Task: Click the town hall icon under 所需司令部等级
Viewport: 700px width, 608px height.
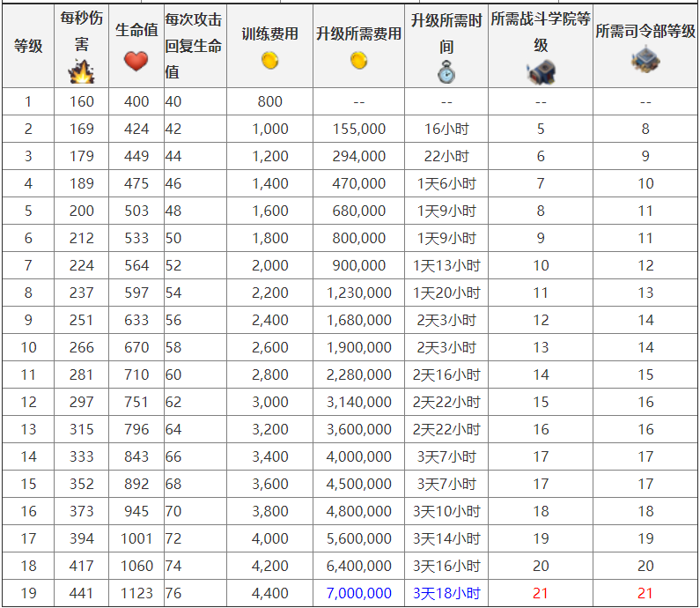Action: coord(645,60)
